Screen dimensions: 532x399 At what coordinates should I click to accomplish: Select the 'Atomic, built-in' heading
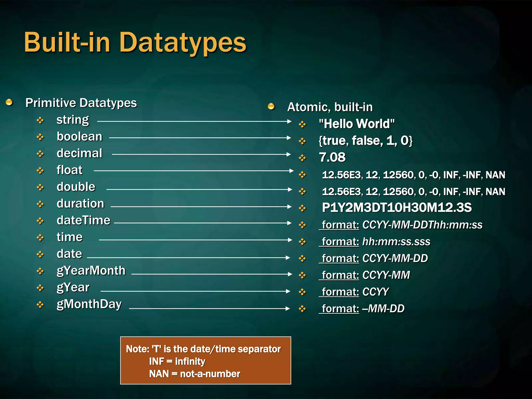coord(330,107)
